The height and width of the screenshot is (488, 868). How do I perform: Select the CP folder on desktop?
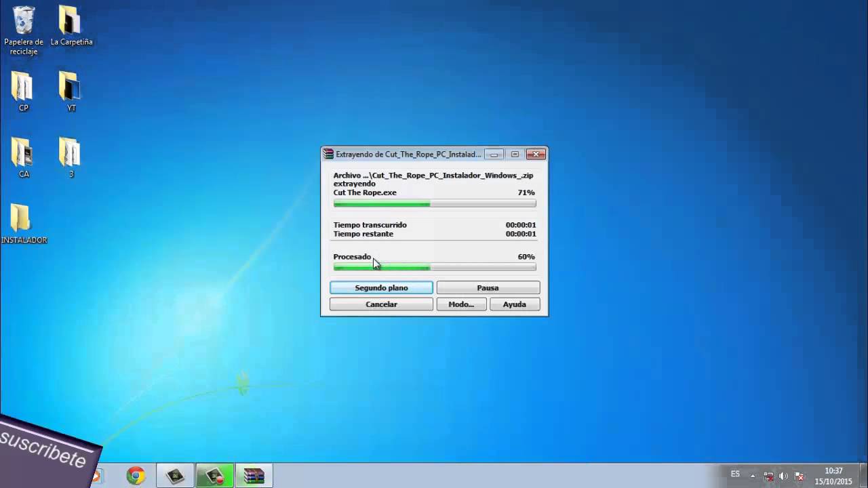[x=23, y=91]
